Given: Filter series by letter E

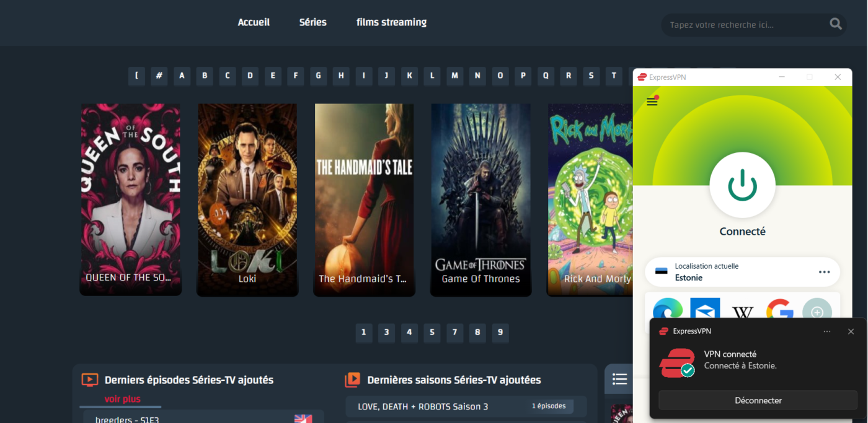Looking at the screenshot, I should pos(273,76).
